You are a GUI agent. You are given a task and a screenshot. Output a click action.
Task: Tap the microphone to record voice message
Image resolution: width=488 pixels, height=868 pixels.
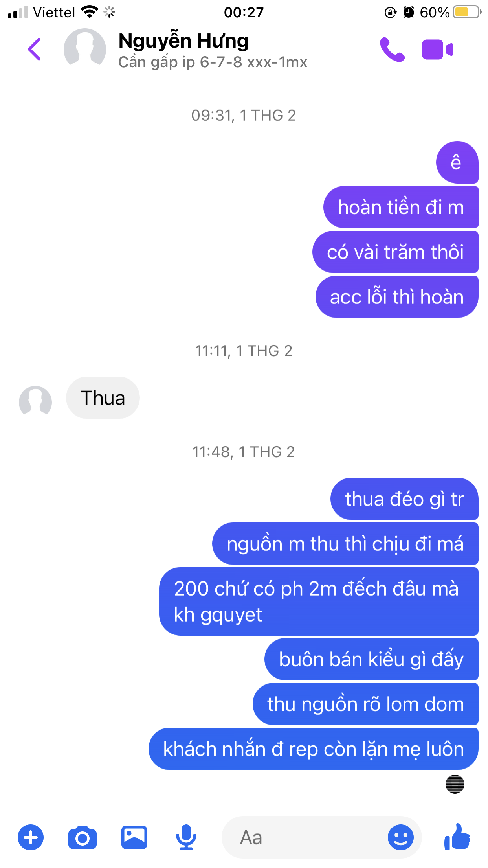click(186, 837)
